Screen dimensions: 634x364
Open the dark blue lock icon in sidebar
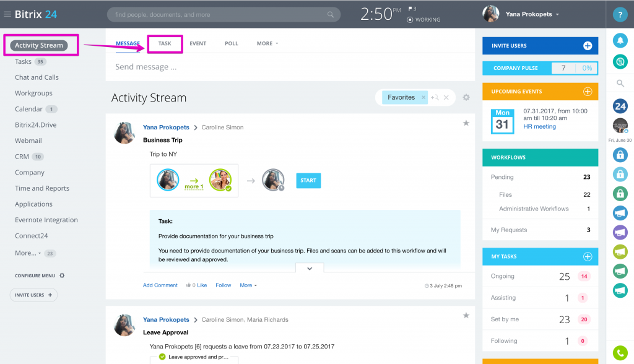click(x=620, y=155)
